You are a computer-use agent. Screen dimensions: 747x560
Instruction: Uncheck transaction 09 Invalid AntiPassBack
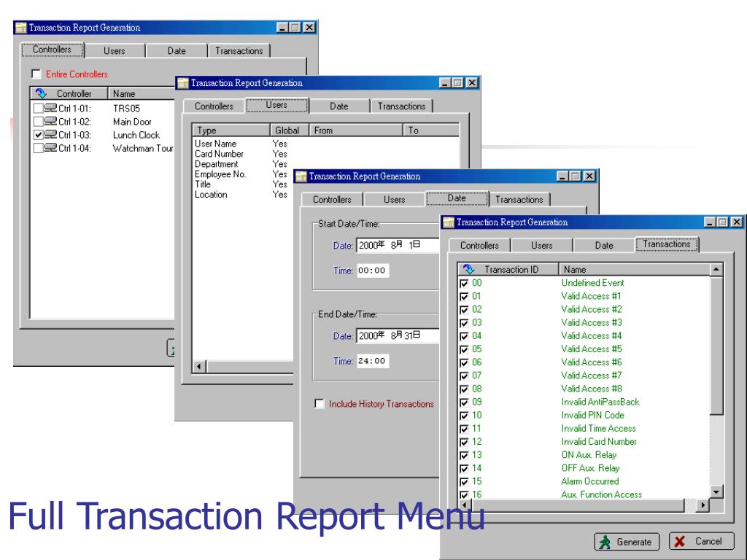(464, 402)
